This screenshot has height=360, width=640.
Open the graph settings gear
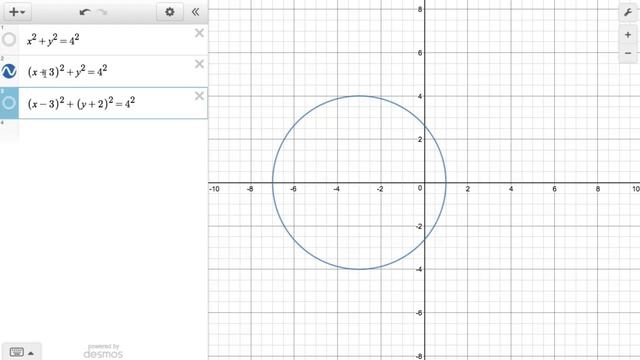pos(169,12)
